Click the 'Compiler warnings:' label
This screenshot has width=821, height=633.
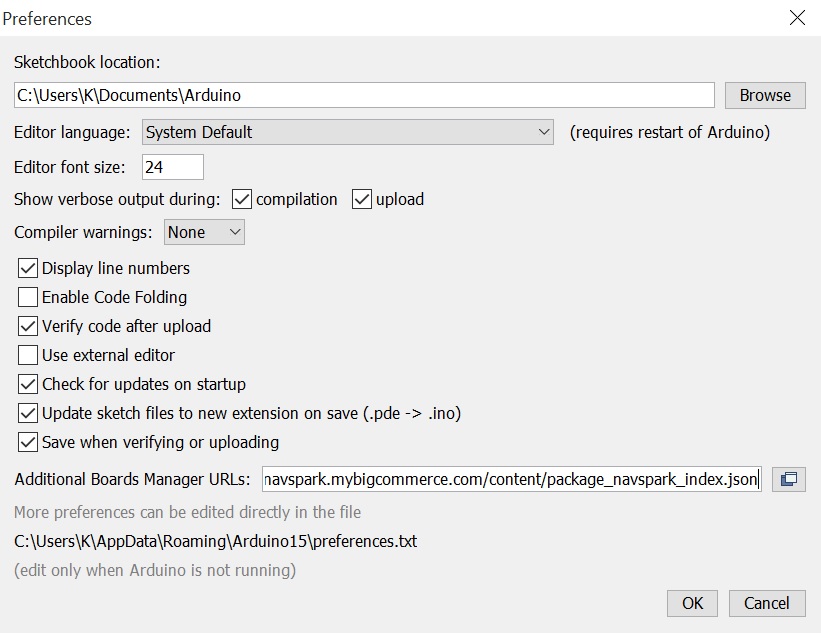(83, 232)
